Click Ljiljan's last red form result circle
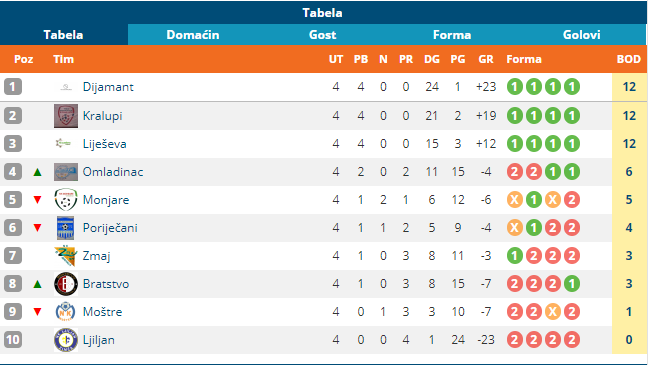 coord(572,340)
